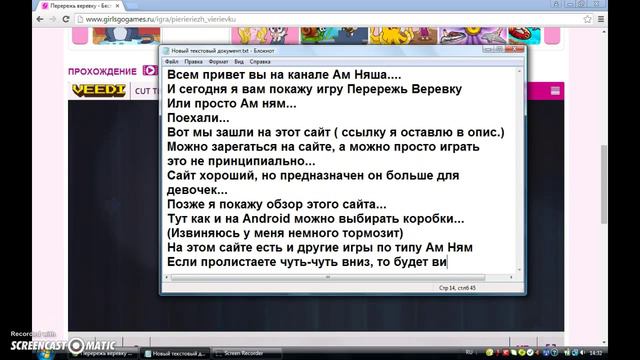Click the Notepad horizontal scrollbar thumb
This screenshot has width=640, height=360.
pyautogui.click(x=328, y=277)
